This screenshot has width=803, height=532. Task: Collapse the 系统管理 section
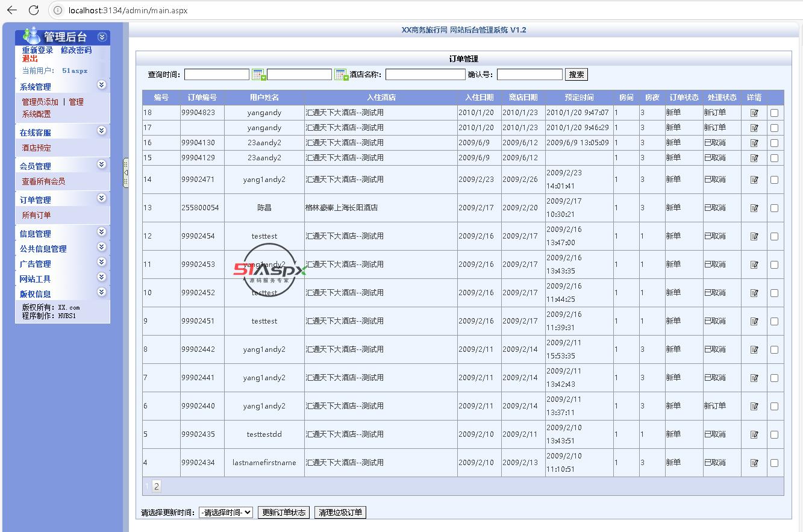pyautogui.click(x=102, y=85)
